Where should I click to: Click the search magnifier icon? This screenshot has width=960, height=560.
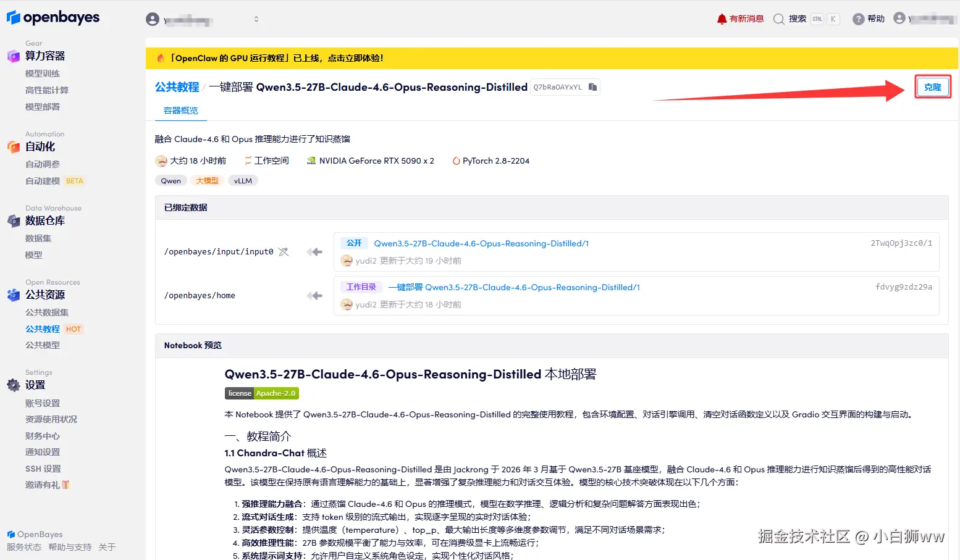[x=778, y=19]
